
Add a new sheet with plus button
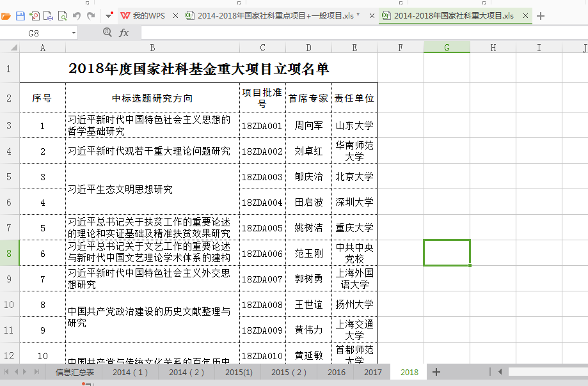tap(436, 372)
